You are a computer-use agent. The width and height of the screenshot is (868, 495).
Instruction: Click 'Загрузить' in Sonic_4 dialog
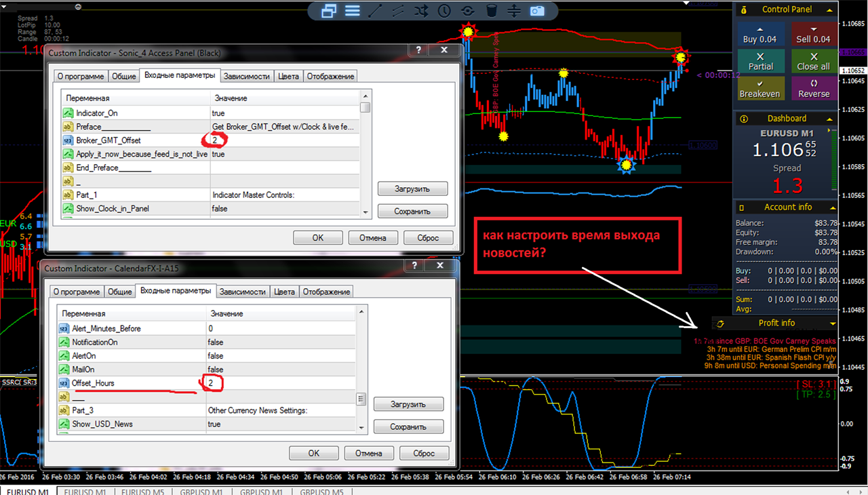[x=412, y=189]
